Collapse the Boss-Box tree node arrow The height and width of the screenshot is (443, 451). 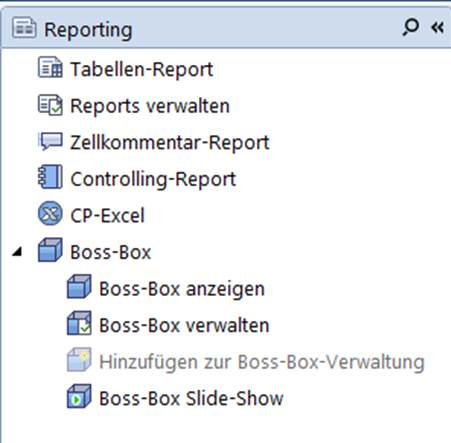pyautogui.click(x=17, y=252)
